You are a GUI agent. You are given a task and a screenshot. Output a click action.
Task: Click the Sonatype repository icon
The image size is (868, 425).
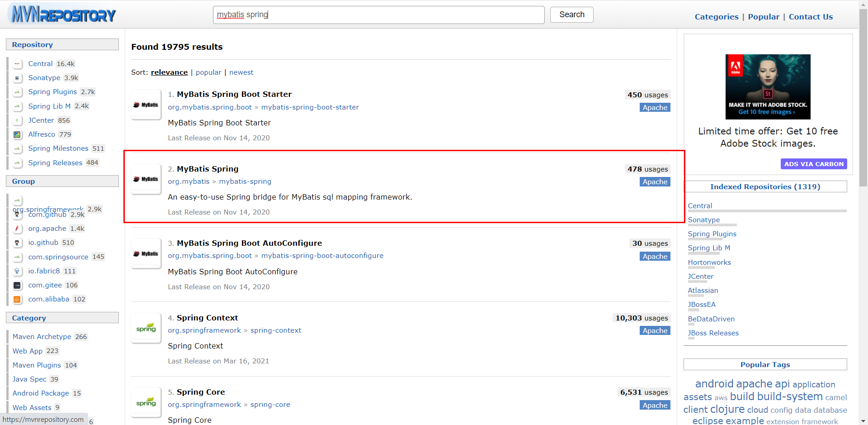(17, 78)
